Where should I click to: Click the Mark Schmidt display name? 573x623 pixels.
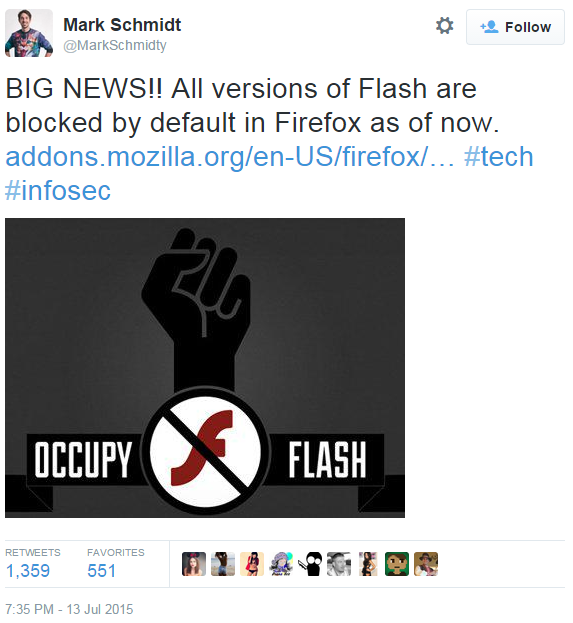point(122,25)
